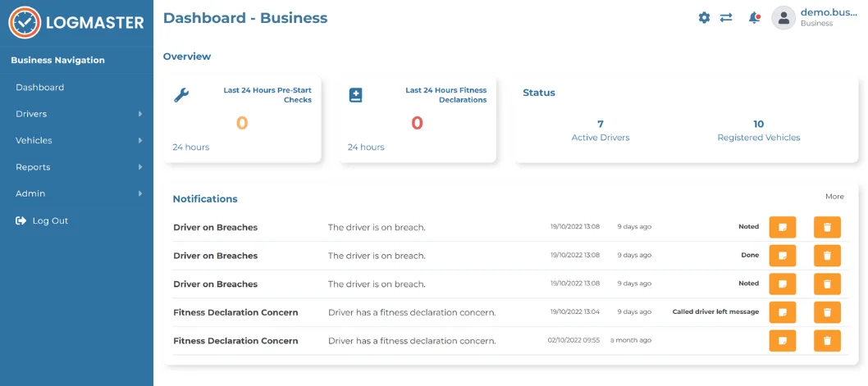Expand the Drivers submenu arrow

point(140,114)
